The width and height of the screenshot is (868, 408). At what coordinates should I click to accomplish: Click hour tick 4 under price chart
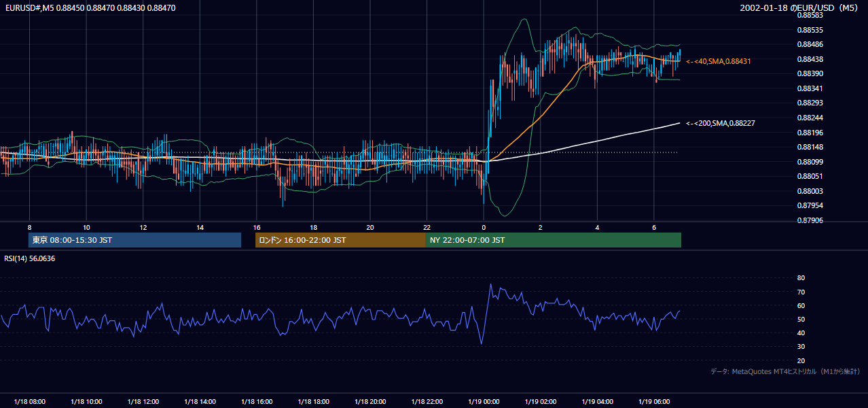596,227
